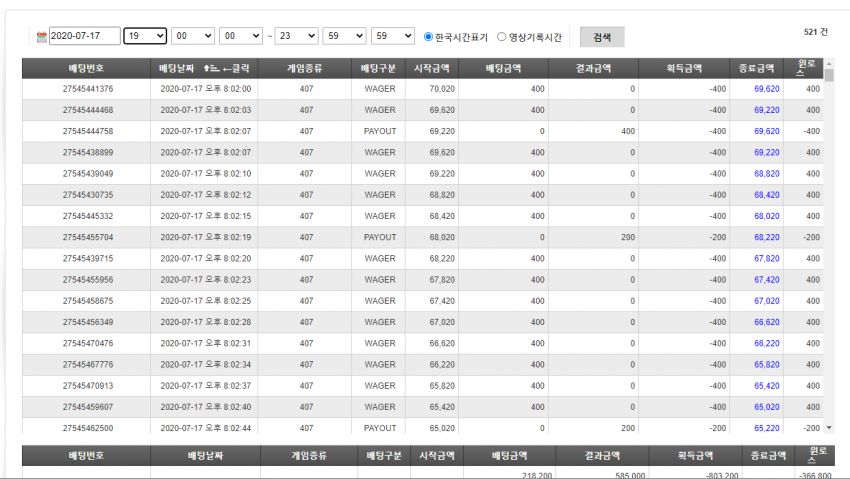Screen dimensions: 850x479
Task: Click summary total 585,000 in bottom table
Action: tap(630, 475)
